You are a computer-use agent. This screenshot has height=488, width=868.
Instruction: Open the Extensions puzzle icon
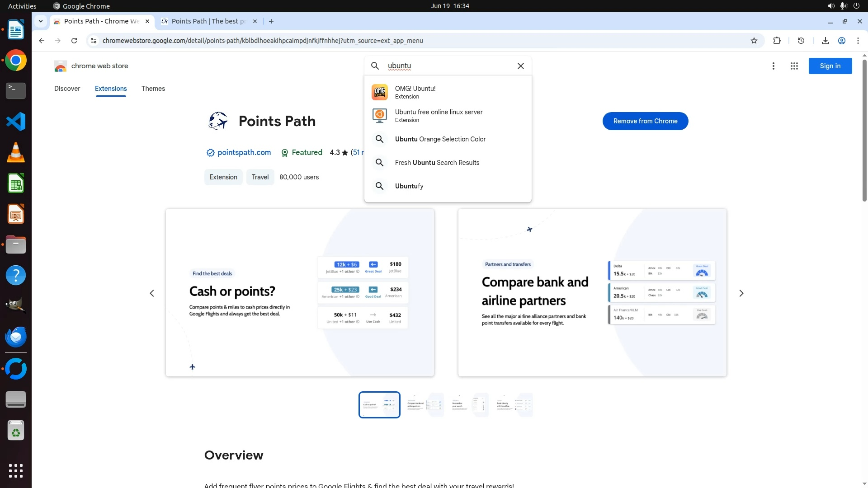[777, 41]
